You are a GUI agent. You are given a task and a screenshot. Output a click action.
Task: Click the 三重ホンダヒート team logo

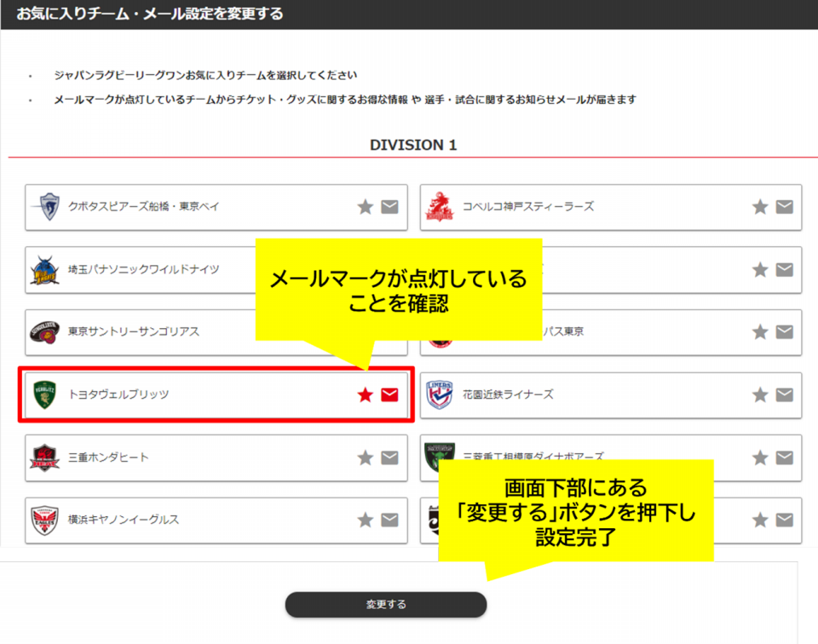pos(44,457)
